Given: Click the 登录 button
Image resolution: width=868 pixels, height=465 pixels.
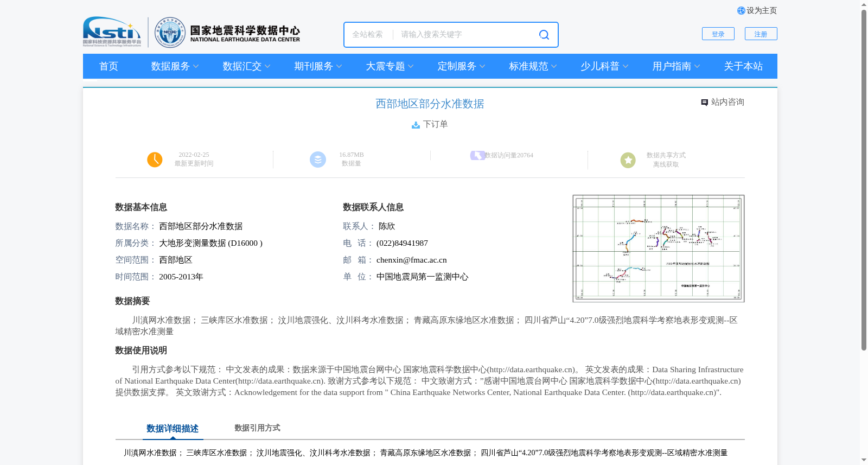Looking at the screenshot, I should click(x=718, y=34).
